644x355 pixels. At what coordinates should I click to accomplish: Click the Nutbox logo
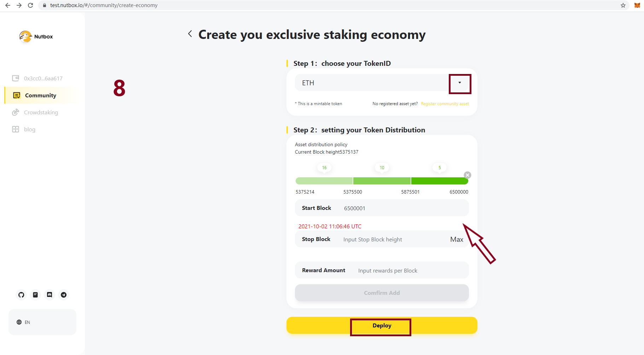36,36
